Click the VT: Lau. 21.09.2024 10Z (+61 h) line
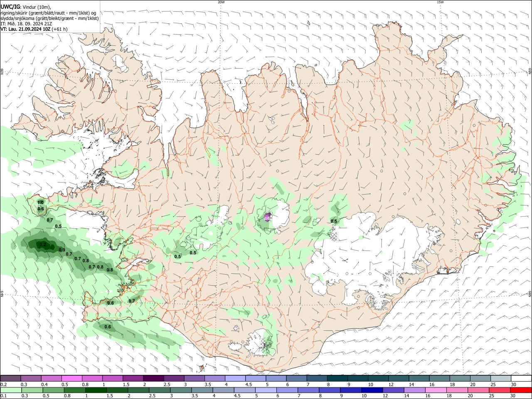Screen dimensions: 532x399 click(x=34, y=29)
